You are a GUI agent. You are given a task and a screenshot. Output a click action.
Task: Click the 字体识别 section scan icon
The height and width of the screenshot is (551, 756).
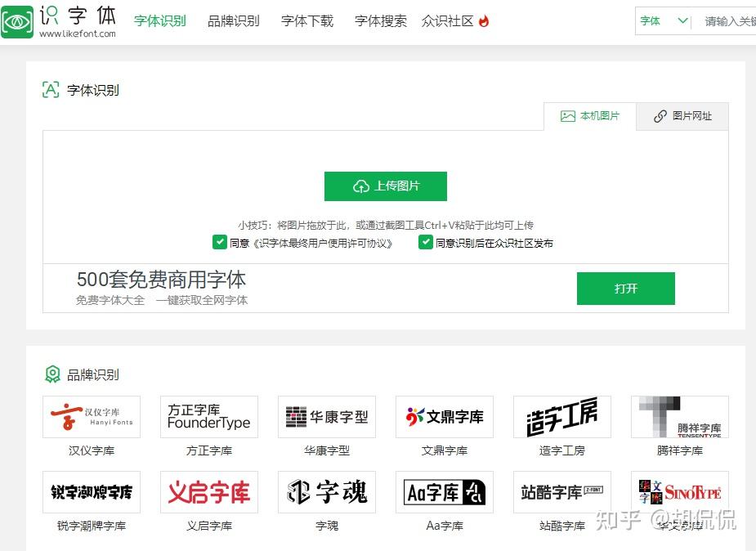click(51, 90)
